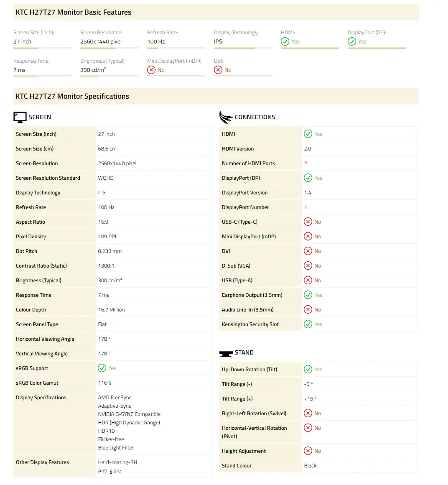
Task: Click the Stand Colour value Black
Action: pos(310,465)
